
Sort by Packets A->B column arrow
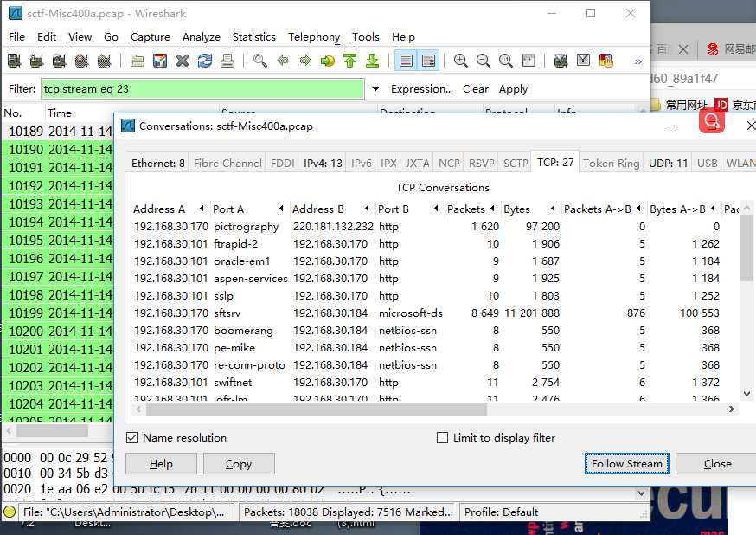(638, 209)
